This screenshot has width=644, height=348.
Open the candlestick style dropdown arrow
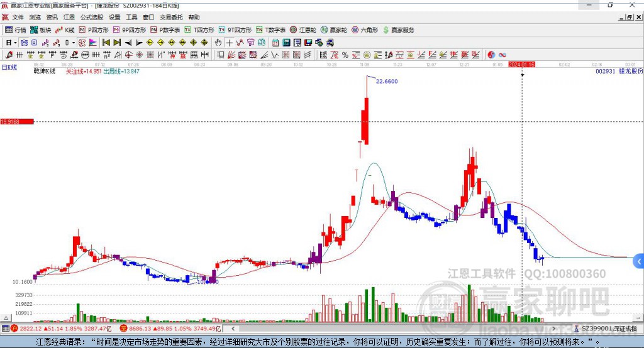tap(73, 42)
